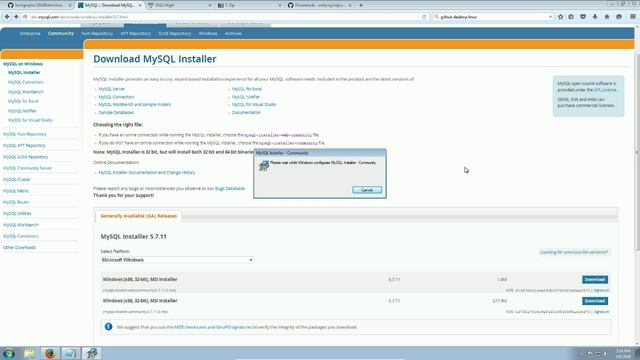Open the GPL License link in sidebar box

pyautogui.click(x=605, y=90)
